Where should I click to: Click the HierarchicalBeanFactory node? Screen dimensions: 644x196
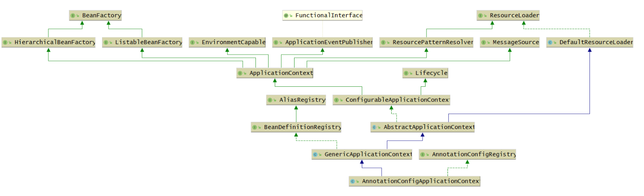pos(48,42)
